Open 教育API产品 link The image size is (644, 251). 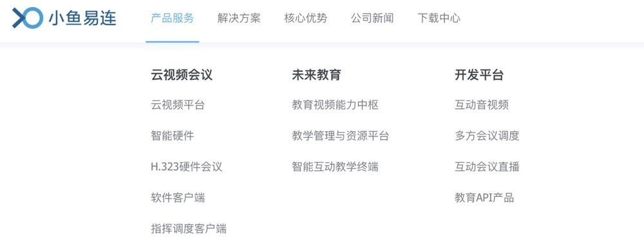pos(484,198)
